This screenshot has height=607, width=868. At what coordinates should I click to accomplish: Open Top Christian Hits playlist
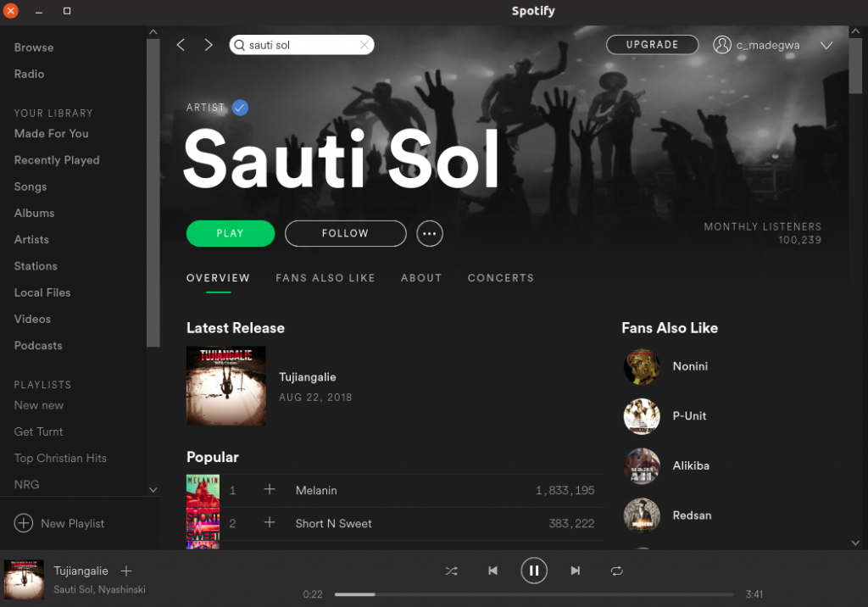[x=60, y=459]
